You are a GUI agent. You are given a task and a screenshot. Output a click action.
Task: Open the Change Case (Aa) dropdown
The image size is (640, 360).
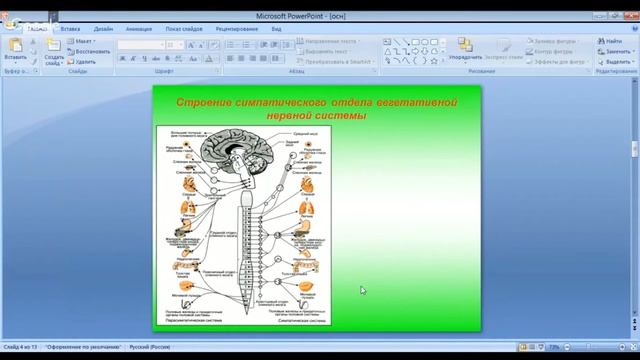point(193,59)
